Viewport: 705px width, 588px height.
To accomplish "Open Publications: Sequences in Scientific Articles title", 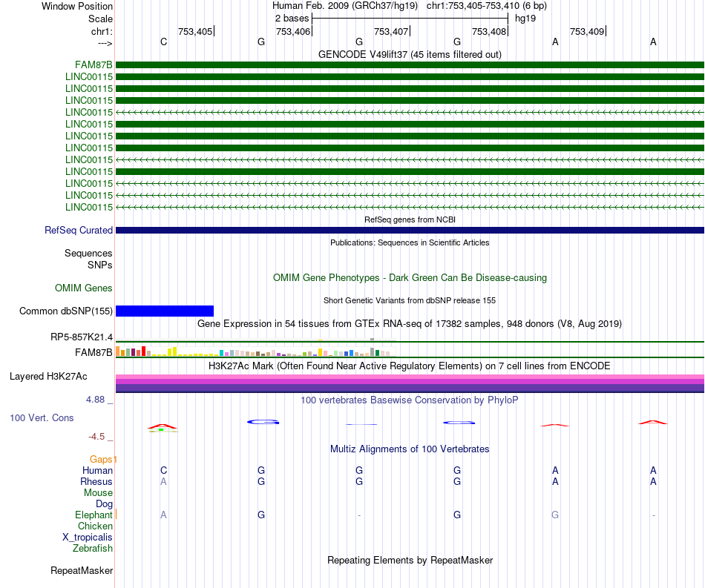I will [410, 242].
